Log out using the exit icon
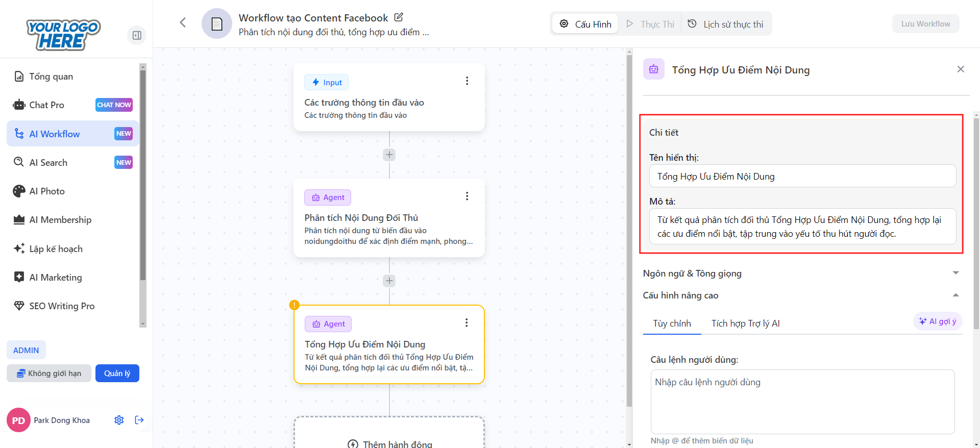This screenshot has height=448, width=980. coord(139,420)
